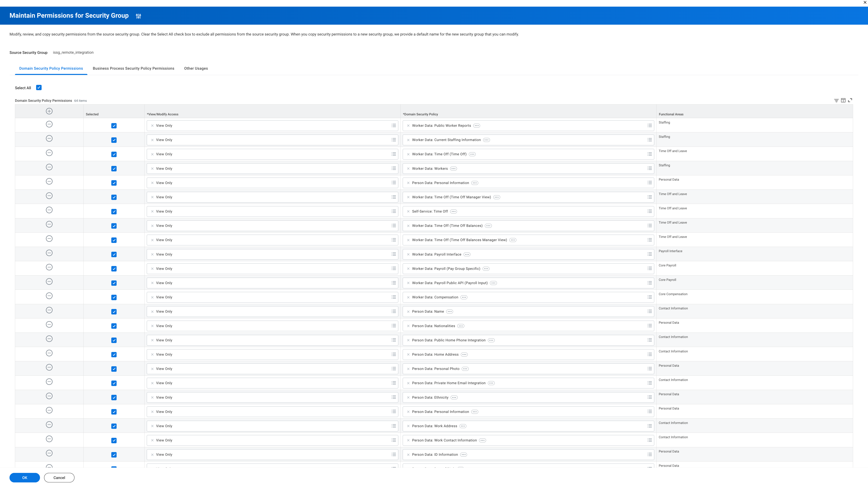Click the access field on the Personal Photo row
This screenshot has height=487, width=868.
(270, 369)
